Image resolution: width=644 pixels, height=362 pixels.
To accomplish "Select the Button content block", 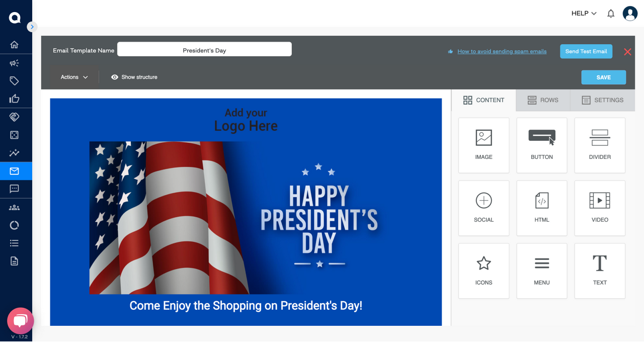I will 541,145.
